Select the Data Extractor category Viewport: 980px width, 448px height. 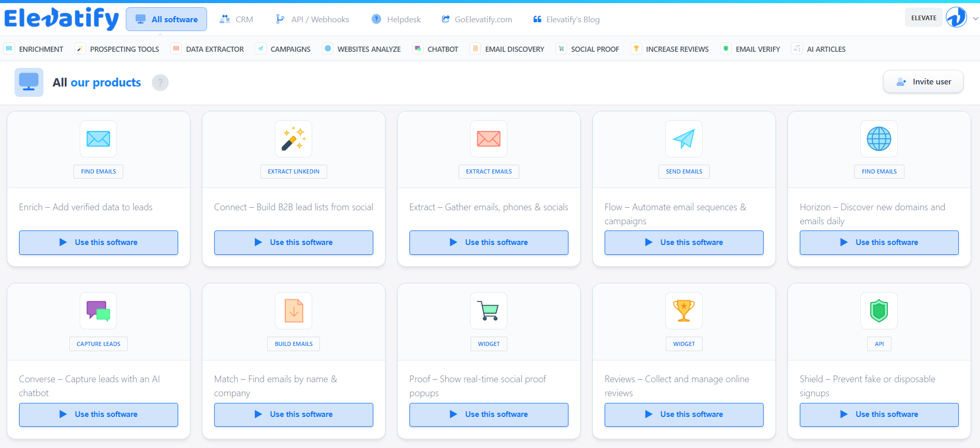tap(208, 49)
